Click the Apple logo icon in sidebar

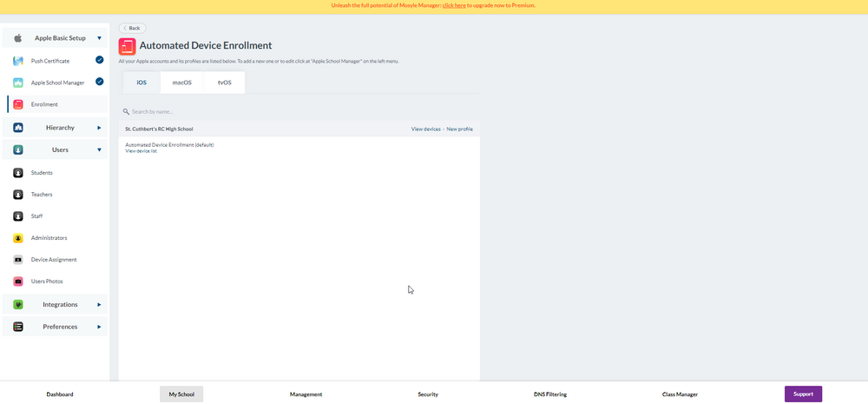[x=17, y=38]
